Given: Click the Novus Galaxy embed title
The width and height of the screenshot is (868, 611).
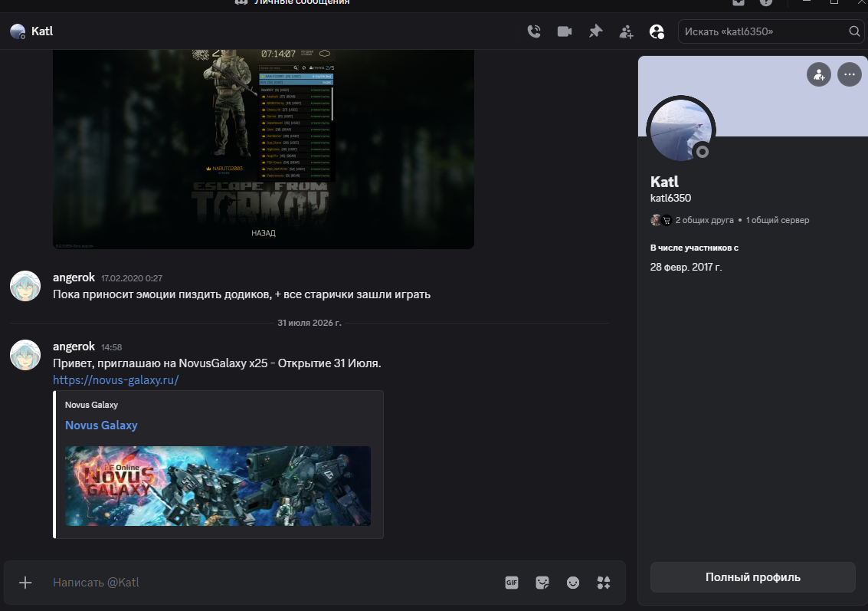Looking at the screenshot, I should (101, 425).
